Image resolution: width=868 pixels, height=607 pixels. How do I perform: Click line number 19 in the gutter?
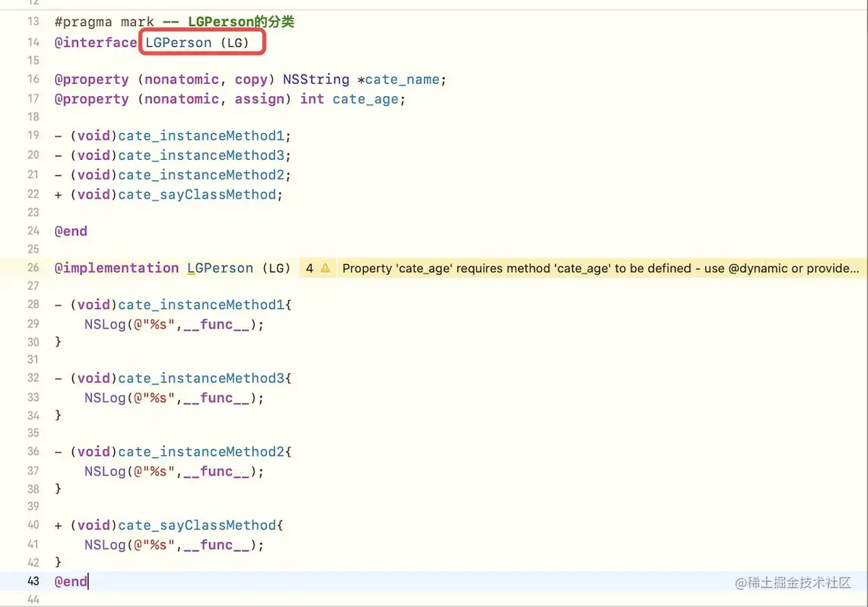click(x=33, y=135)
